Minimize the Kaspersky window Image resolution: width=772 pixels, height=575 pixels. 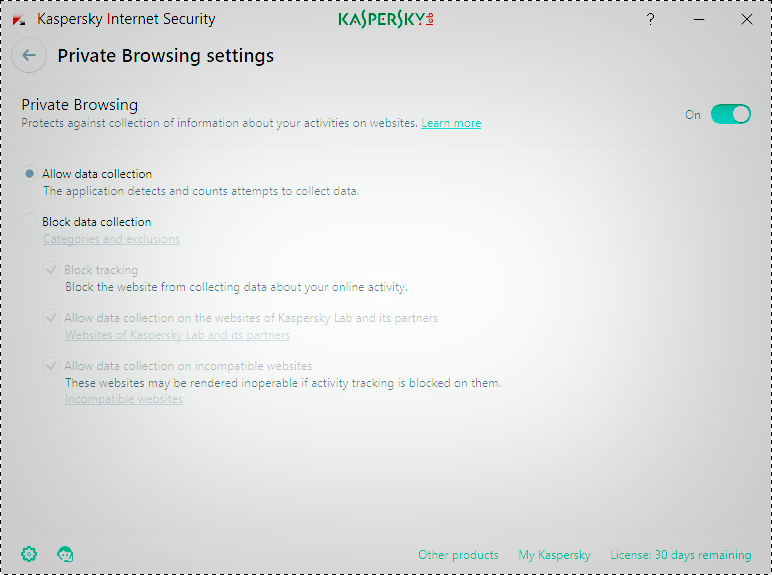coord(699,19)
